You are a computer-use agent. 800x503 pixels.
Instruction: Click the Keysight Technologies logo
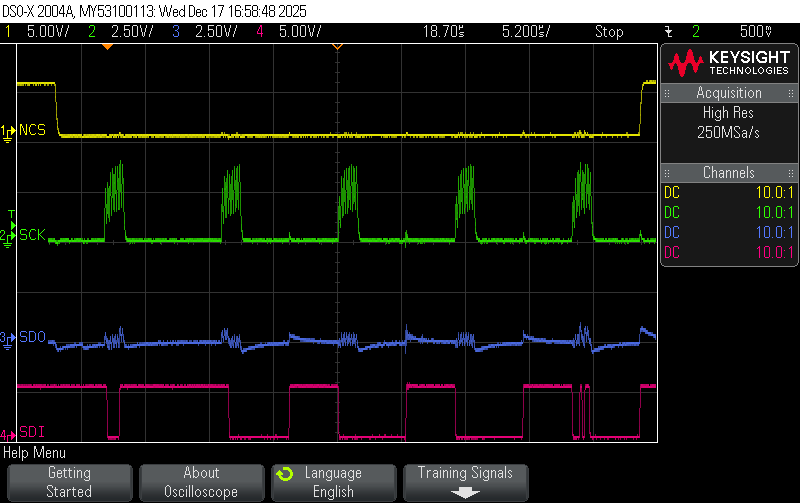click(x=729, y=63)
